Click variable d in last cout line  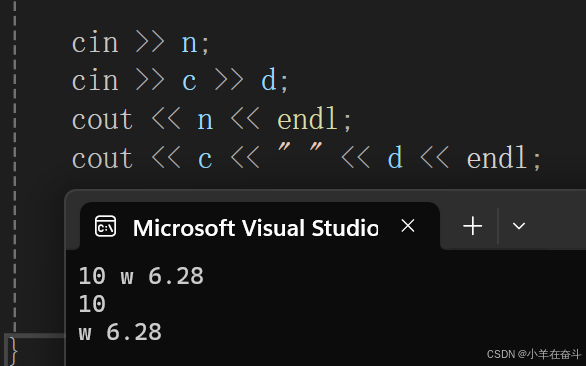(395, 157)
